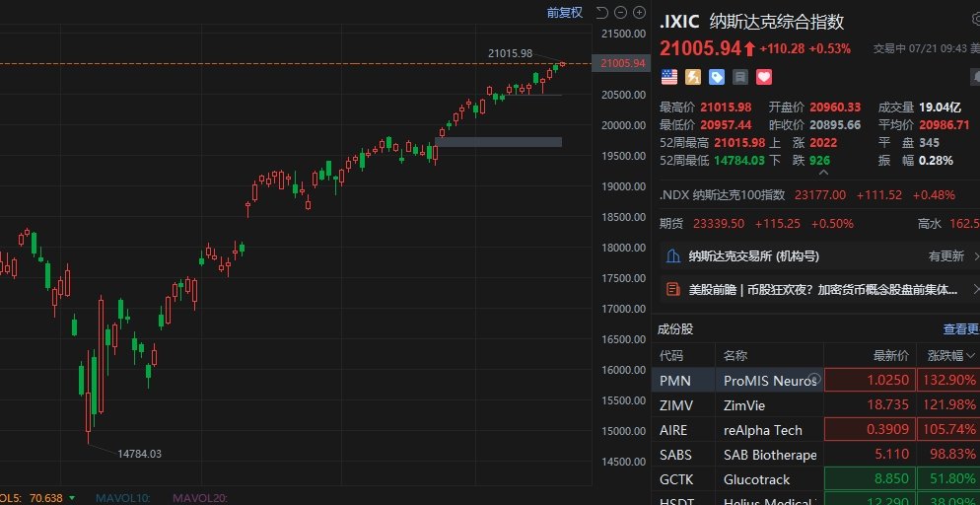Open the gray notes icon
Image resolution: width=980 pixels, height=505 pixels.
coord(740,77)
